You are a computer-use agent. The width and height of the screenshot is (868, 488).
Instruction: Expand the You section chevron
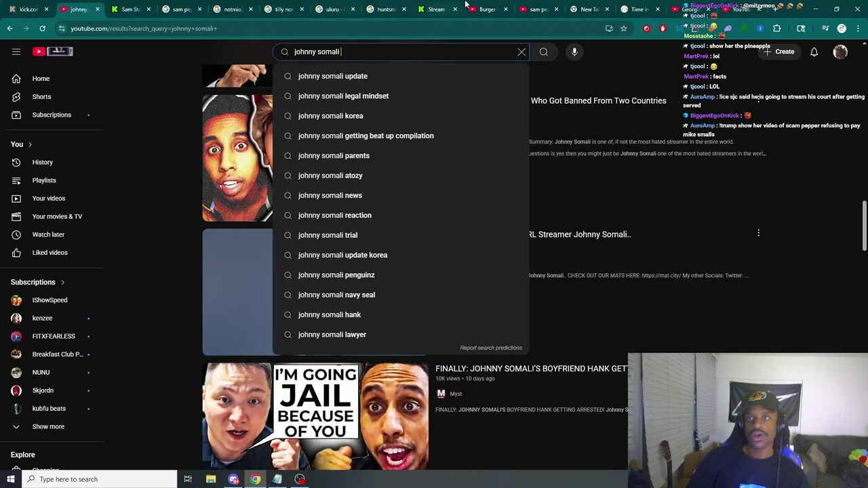(30, 144)
